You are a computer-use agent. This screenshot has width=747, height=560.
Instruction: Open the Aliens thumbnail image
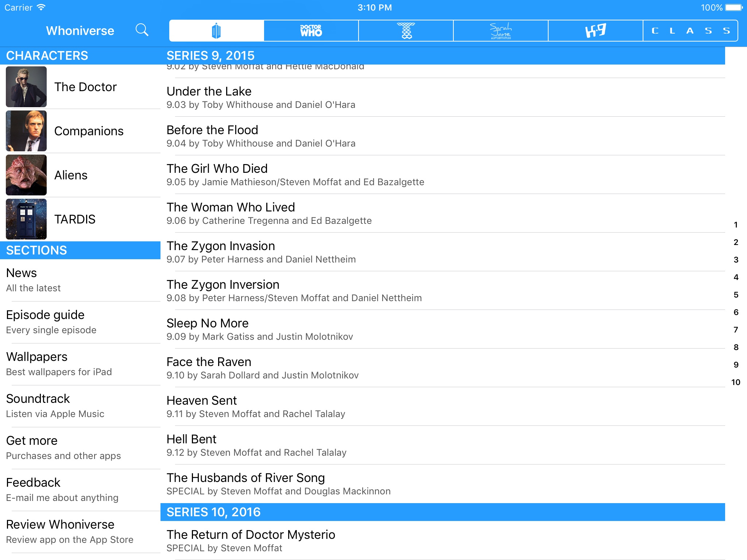pyautogui.click(x=26, y=175)
